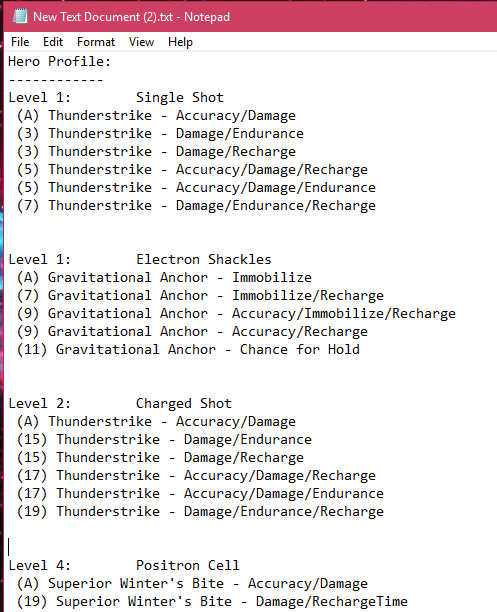
Task: Click the '(19) Thunderstrike - Damage/Endurance/Recharge' line
Action: tap(200, 512)
